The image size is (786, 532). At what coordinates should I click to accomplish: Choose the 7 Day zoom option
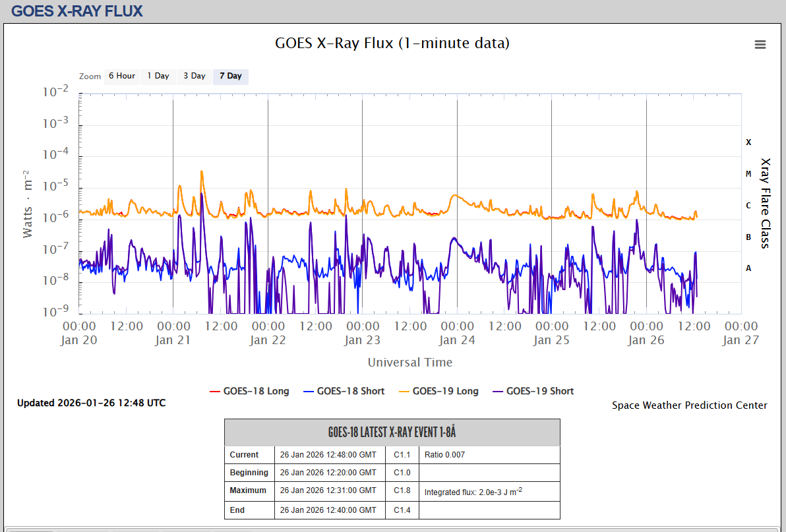230,76
